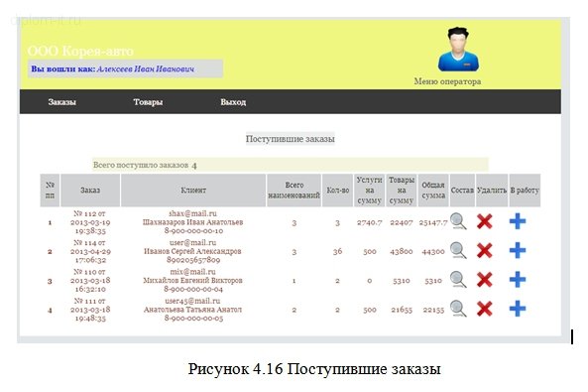Click the Клиент column header
The width and height of the screenshot is (588, 392).
point(193,190)
